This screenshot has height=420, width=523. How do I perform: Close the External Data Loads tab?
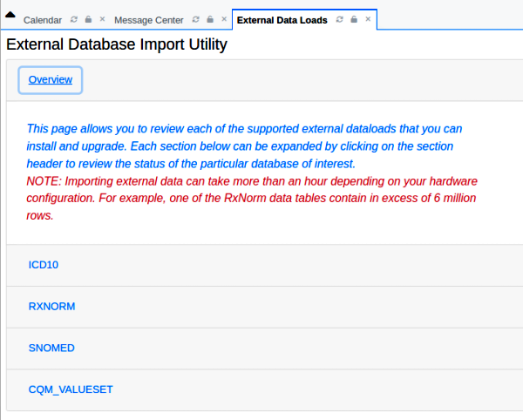pyautogui.click(x=367, y=19)
